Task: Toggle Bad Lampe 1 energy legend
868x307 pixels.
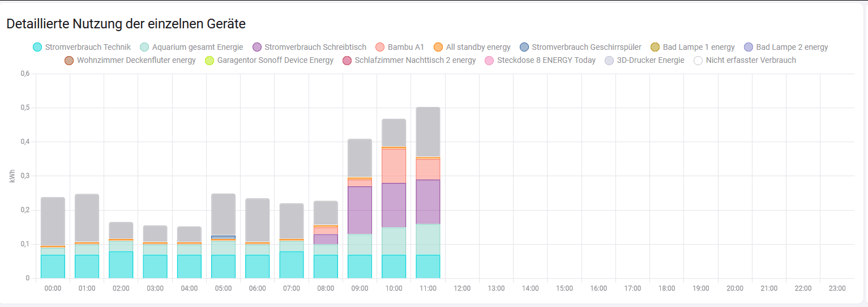Action: [692, 47]
